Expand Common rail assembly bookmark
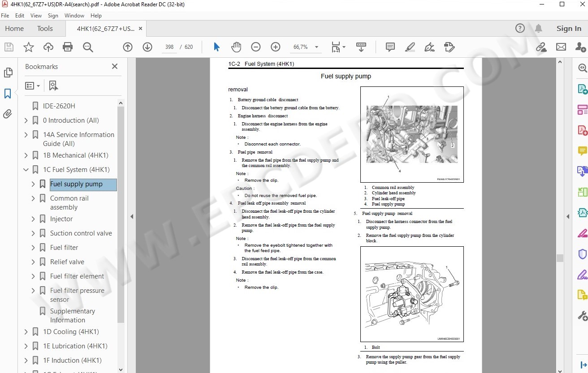 33,198
